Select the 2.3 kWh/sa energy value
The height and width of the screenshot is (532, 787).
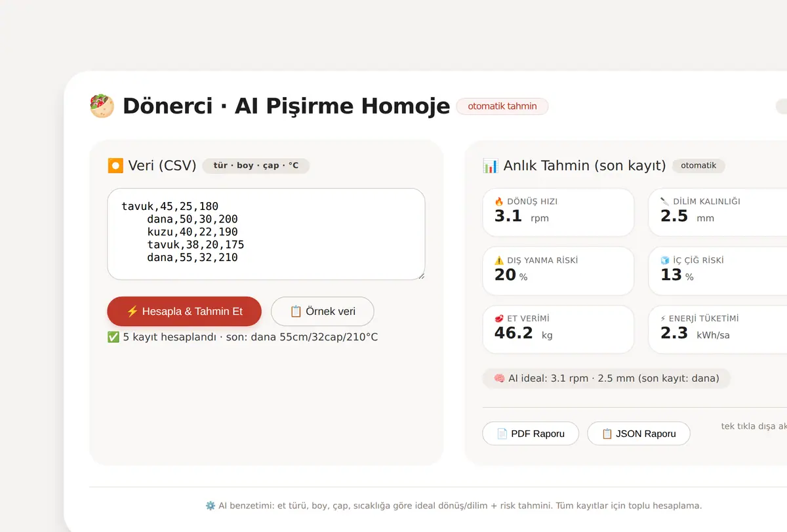(695, 333)
